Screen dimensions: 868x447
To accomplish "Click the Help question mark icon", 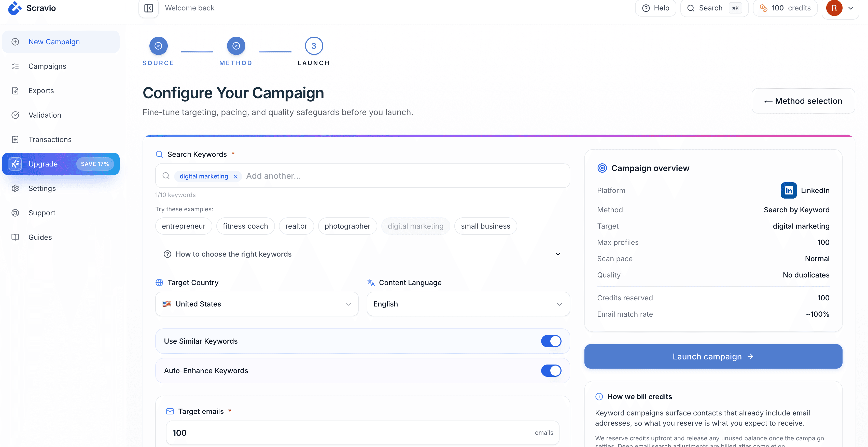I will (x=646, y=8).
